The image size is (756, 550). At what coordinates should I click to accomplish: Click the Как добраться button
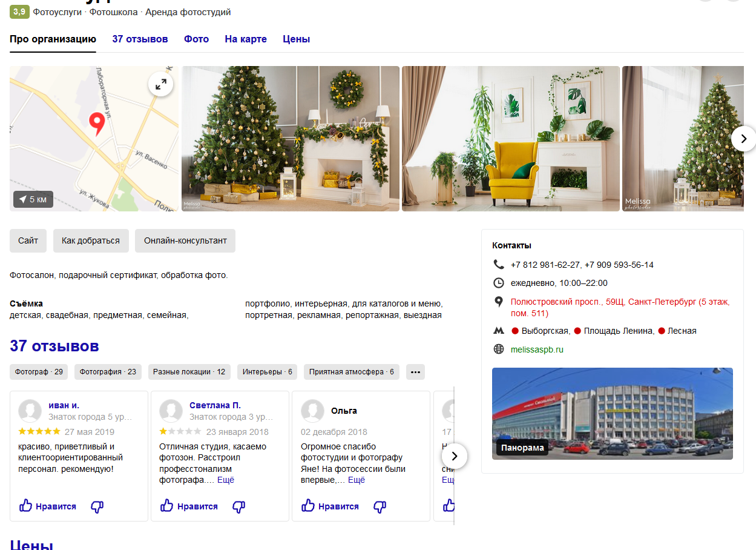[91, 240]
